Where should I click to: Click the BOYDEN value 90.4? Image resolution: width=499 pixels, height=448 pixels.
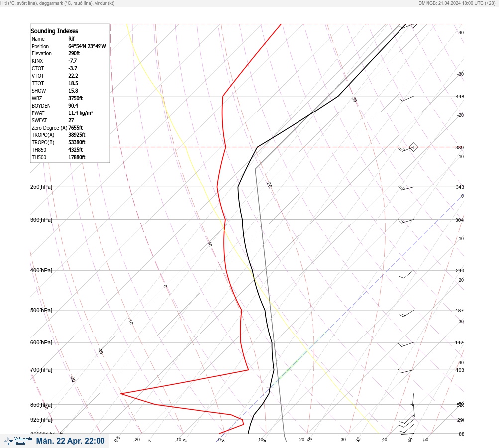pos(73,106)
